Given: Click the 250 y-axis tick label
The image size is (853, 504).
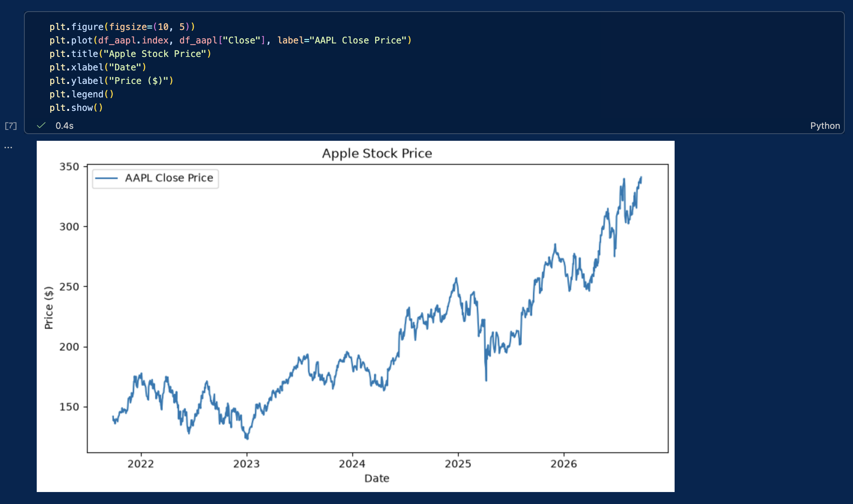Looking at the screenshot, I should coord(69,287).
